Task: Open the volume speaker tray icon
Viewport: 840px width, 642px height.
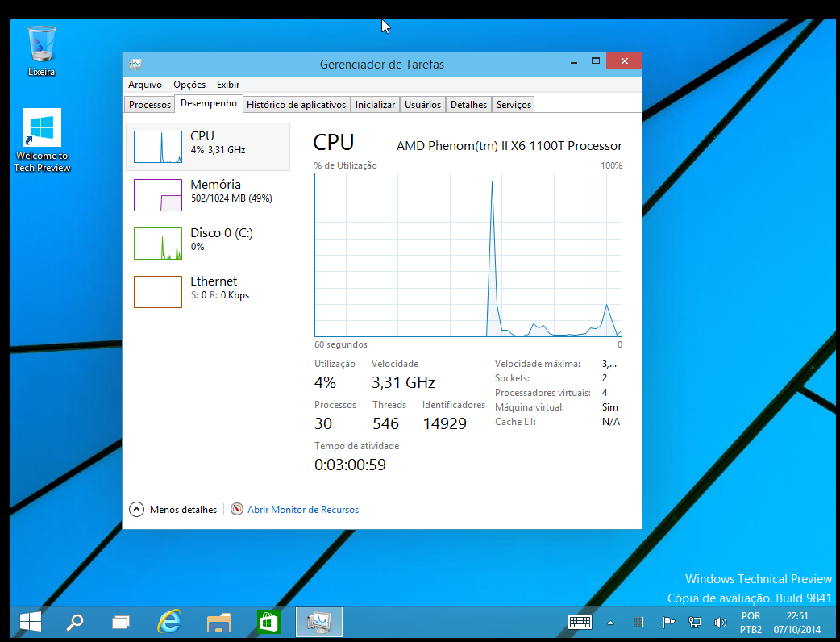Action: point(721,622)
